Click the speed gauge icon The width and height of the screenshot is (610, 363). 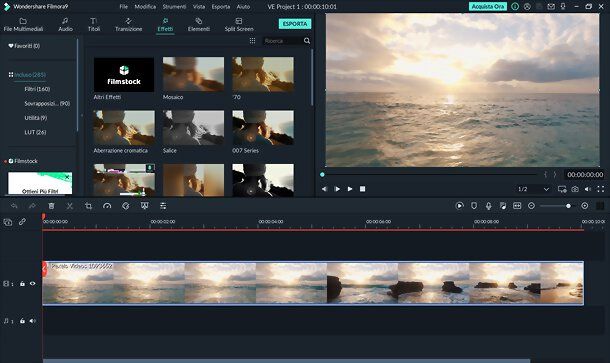pyautogui.click(x=107, y=206)
